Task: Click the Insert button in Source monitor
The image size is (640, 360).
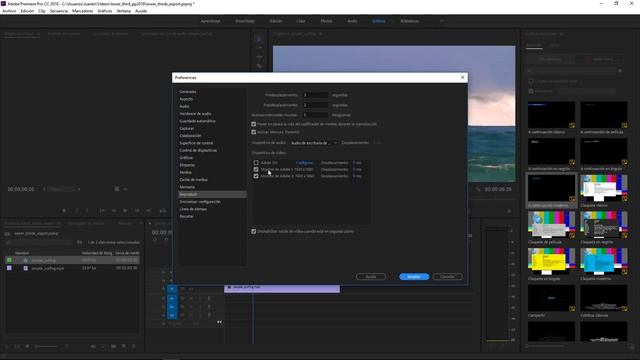Action: coord(163,211)
